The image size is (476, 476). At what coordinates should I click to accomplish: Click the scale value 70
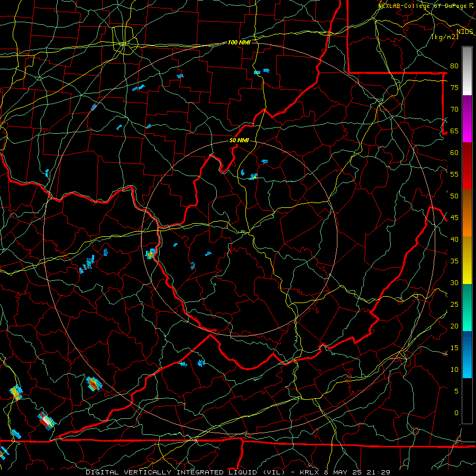[454, 109]
